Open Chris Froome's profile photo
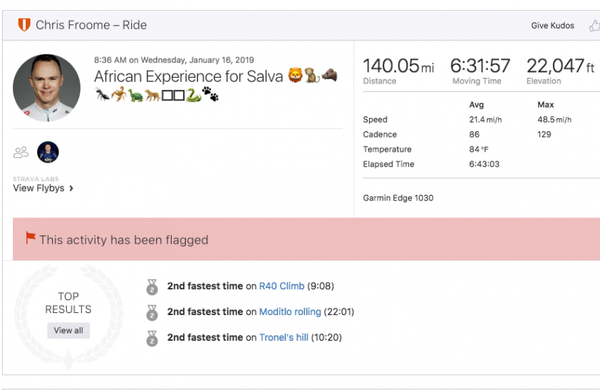600x390 pixels. coord(47,88)
